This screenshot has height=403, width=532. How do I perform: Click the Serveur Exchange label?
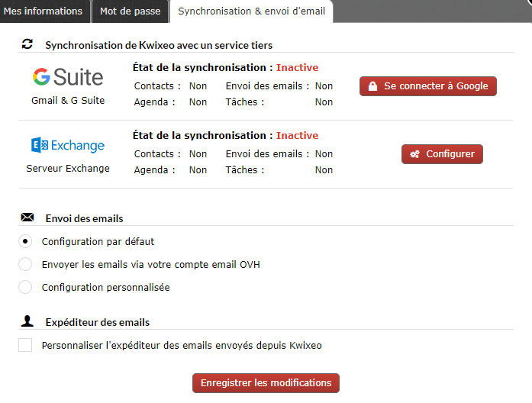point(68,169)
